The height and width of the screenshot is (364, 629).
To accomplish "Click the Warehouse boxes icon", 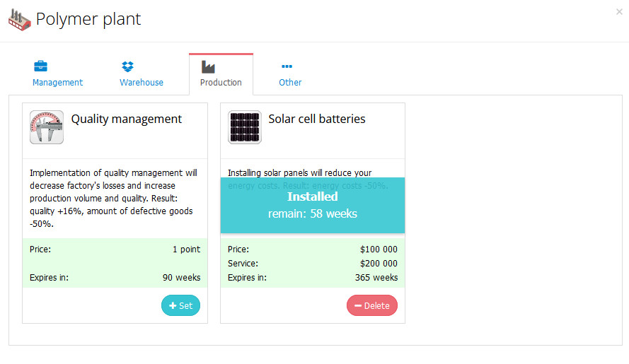I will 127,66.
